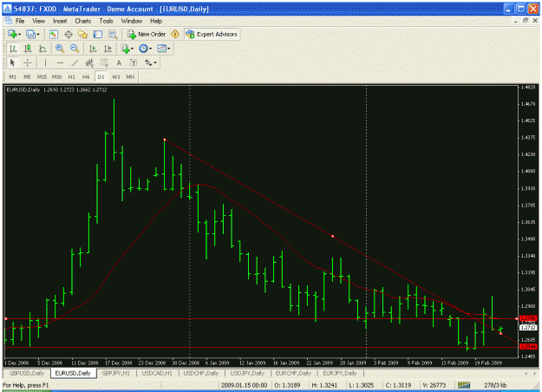Switch to the USDCHF,Daily chart tab
The height and width of the screenshot is (392, 542).
[x=201, y=373]
